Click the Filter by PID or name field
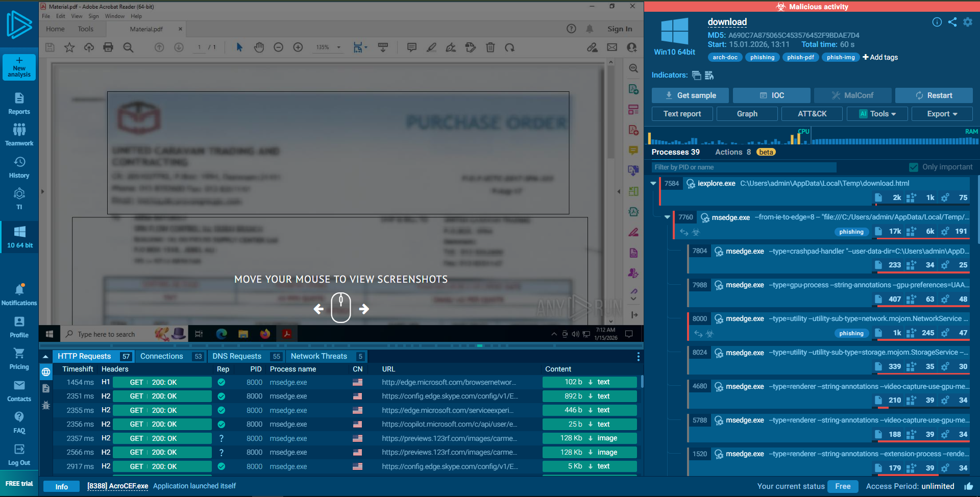The height and width of the screenshot is (497, 980). (x=744, y=167)
